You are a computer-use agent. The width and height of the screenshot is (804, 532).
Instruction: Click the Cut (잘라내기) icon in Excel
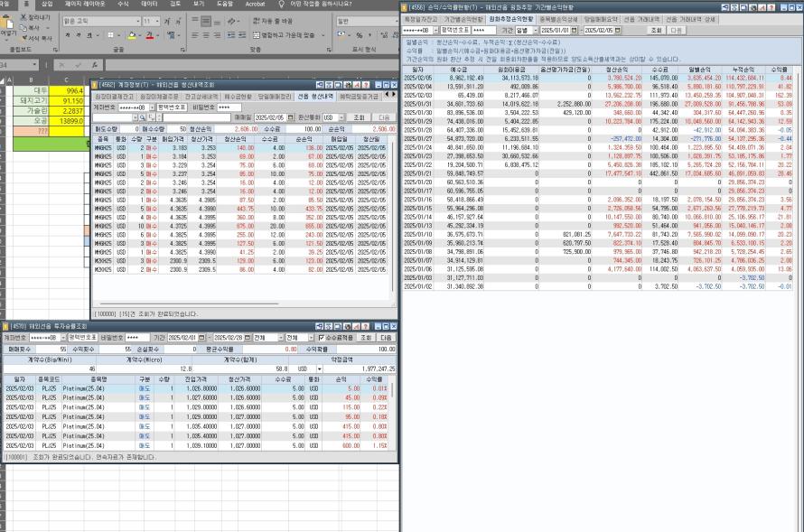tap(23, 17)
